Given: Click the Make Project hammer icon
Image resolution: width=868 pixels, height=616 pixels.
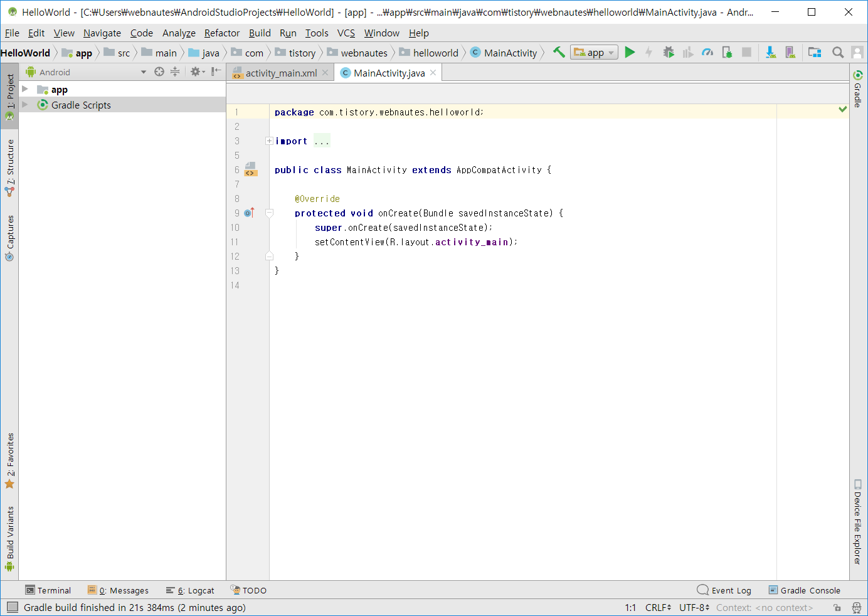Looking at the screenshot, I should pos(559,52).
